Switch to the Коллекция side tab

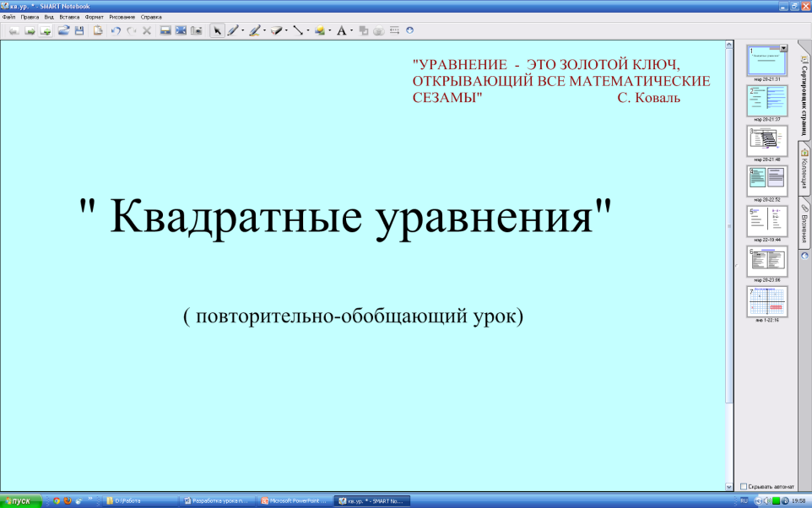[804, 170]
